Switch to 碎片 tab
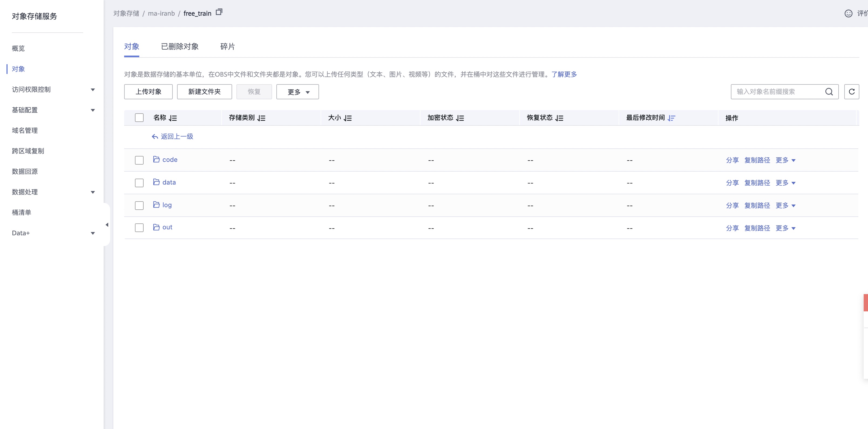 (x=228, y=46)
